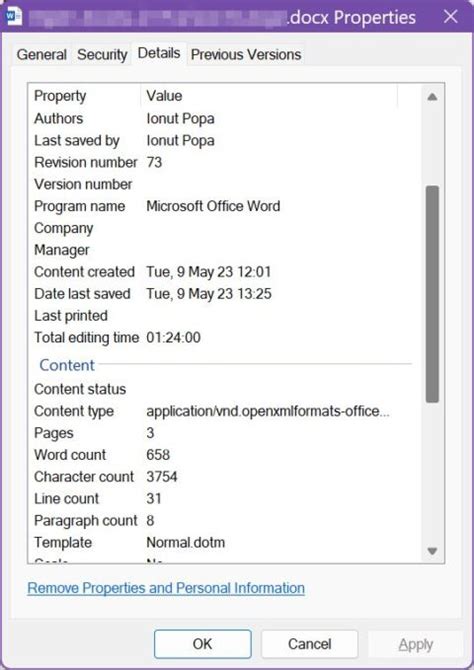Select the Character count value 3754
This screenshot has height=670, width=474.
[x=162, y=477]
